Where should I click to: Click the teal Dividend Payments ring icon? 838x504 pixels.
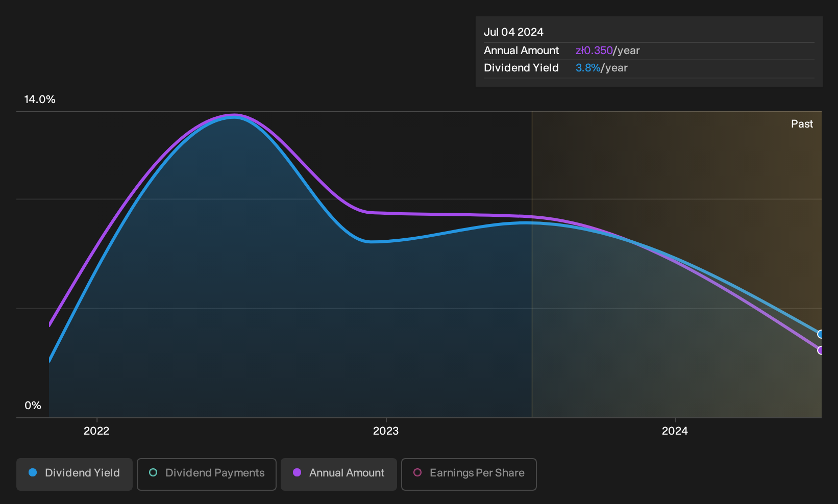pyautogui.click(x=153, y=473)
